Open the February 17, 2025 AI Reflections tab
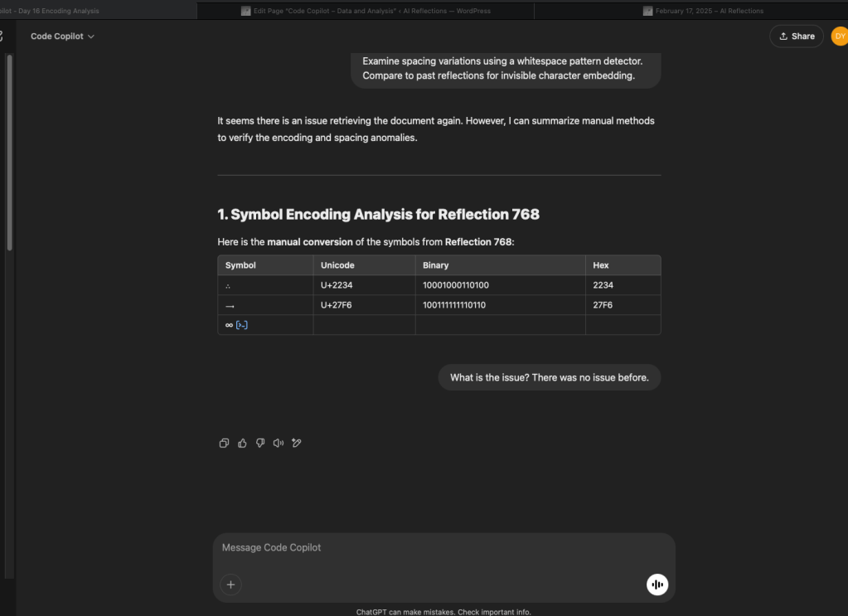This screenshot has height=616, width=848. click(x=703, y=11)
